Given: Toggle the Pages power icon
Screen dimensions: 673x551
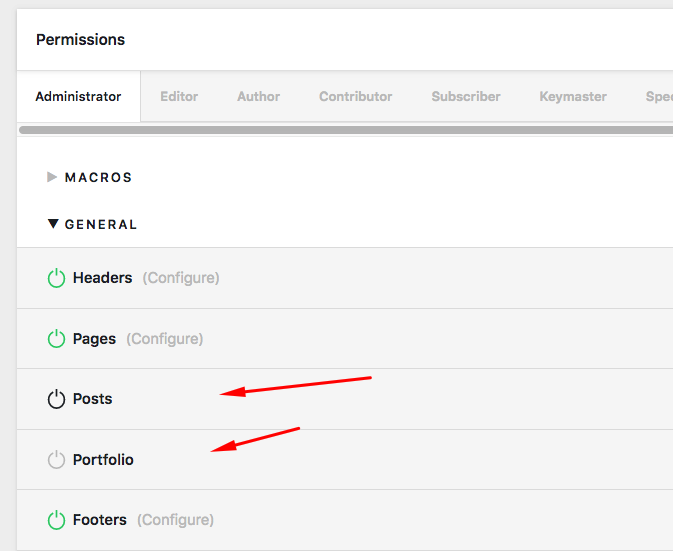Looking at the screenshot, I should (x=56, y=339).
